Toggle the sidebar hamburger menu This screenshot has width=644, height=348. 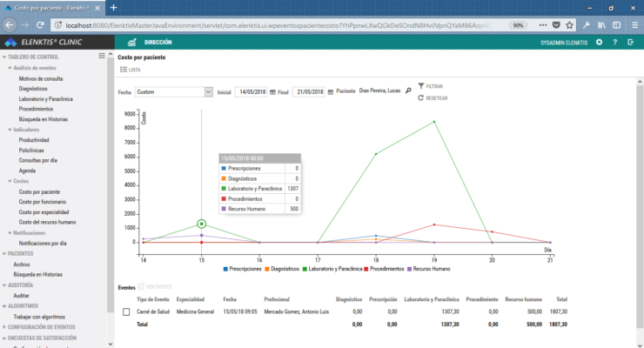pyautogui.click(x=131, y=42)
